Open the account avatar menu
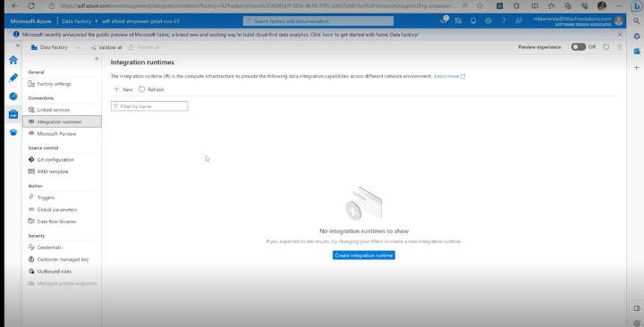The width and height of the screenshot is (644, 327). pyautogui.click(x=618, y=21)
